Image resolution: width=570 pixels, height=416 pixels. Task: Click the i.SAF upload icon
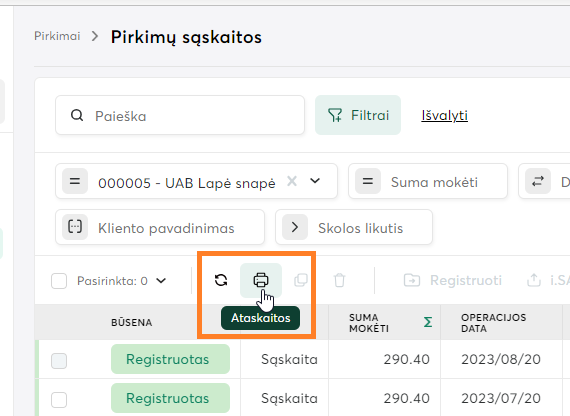[534, 280]
